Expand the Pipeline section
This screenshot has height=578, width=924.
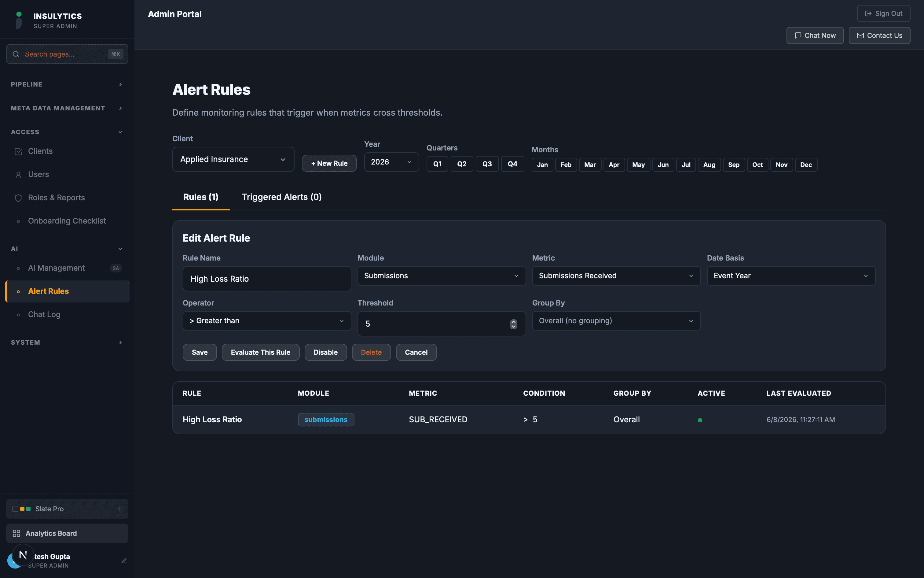pos(67,84)
